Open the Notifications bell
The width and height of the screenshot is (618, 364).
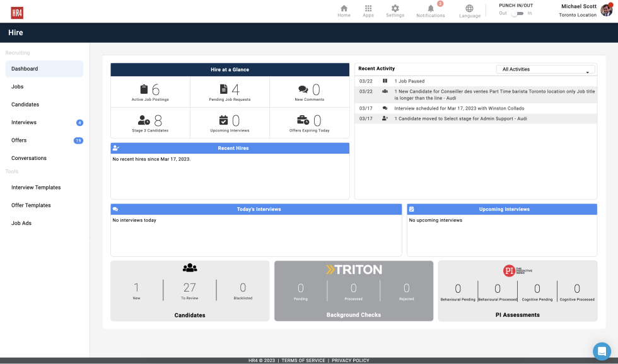click(x=431, y=9)
